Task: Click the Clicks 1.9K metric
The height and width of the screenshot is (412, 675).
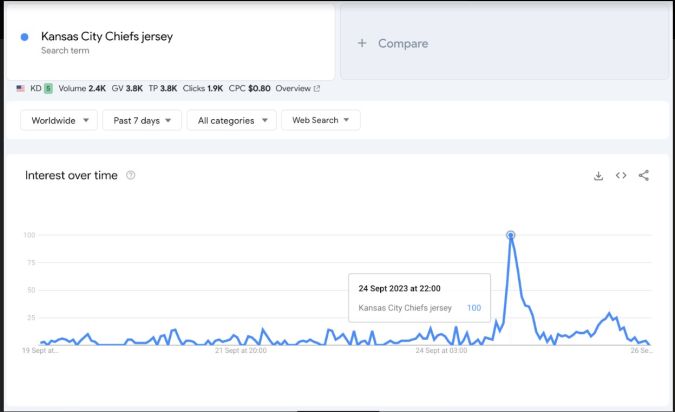Action: pyautogui.click(x=203, y=88)
